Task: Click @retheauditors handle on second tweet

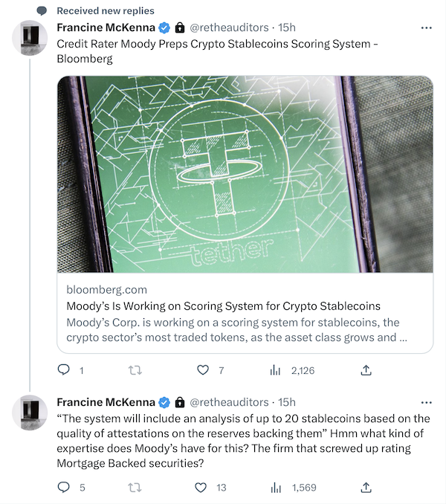Action: [x=231, y=402]
